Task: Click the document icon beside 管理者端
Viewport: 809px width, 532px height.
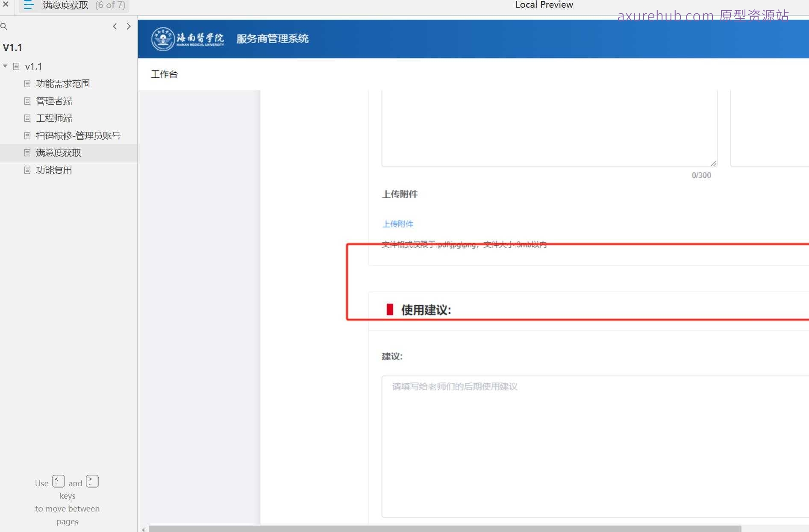Action: [x=27, y=101]
